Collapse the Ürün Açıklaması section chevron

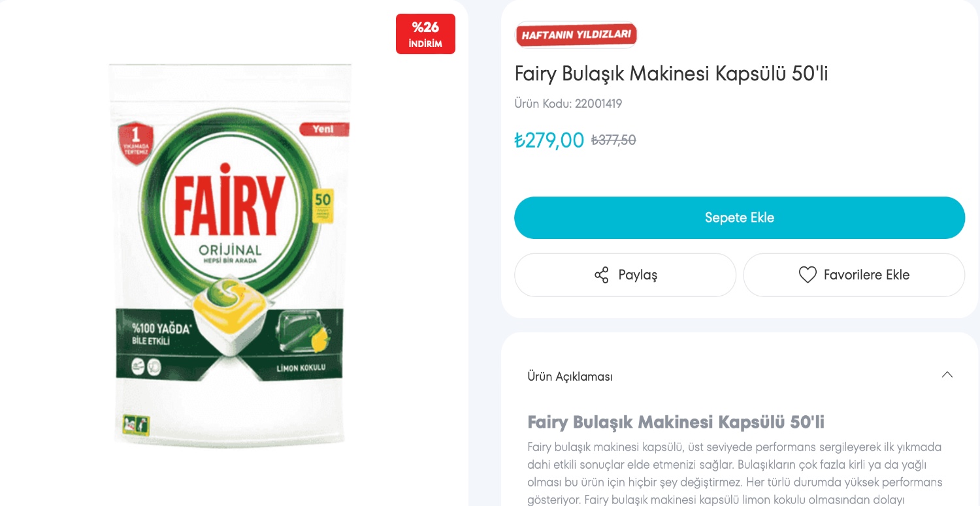(x=947, y=375)
